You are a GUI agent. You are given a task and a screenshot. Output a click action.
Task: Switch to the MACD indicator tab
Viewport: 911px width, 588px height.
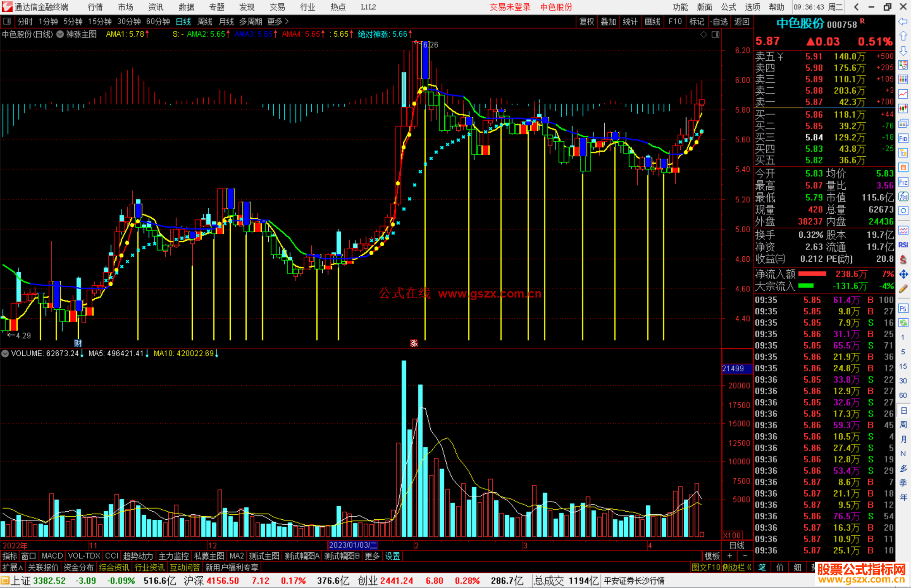[x=52, y=556]
